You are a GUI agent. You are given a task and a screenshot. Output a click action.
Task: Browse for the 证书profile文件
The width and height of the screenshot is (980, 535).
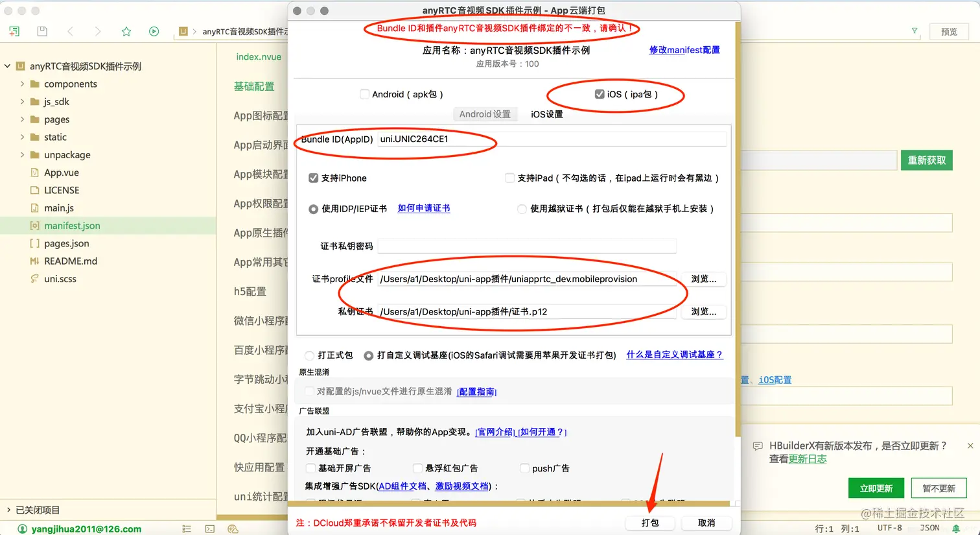pos(704,279)
